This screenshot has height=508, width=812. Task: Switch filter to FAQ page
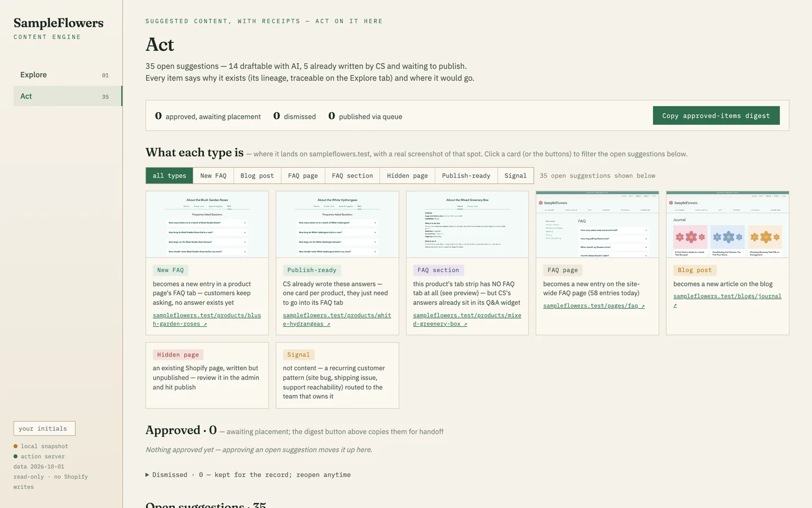pos(303,176)
